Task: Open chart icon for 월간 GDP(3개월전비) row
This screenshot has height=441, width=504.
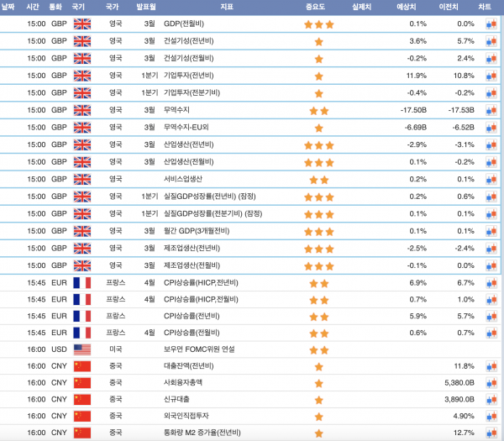Action: tap(491, 231)
